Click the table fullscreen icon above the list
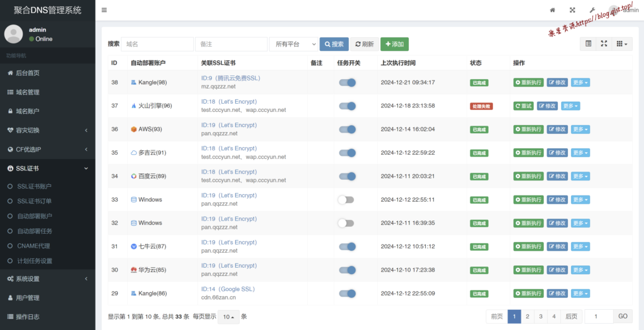 pos(604,43)
